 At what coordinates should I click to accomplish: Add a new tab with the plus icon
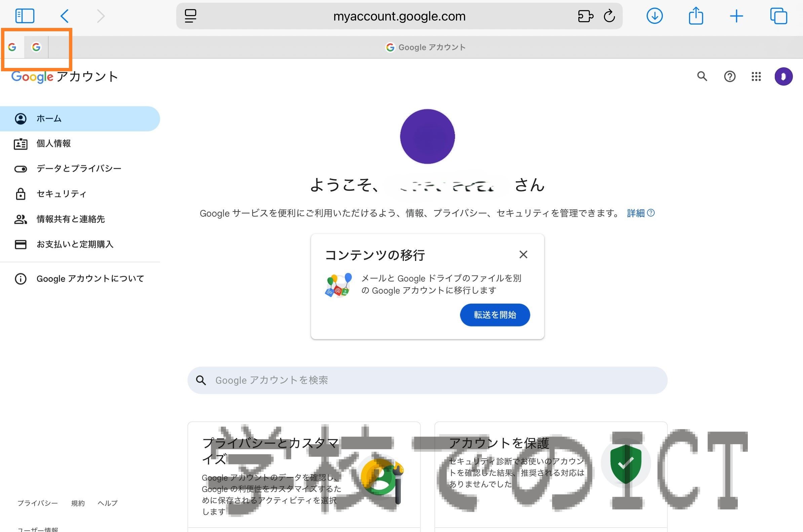(736, 16)
